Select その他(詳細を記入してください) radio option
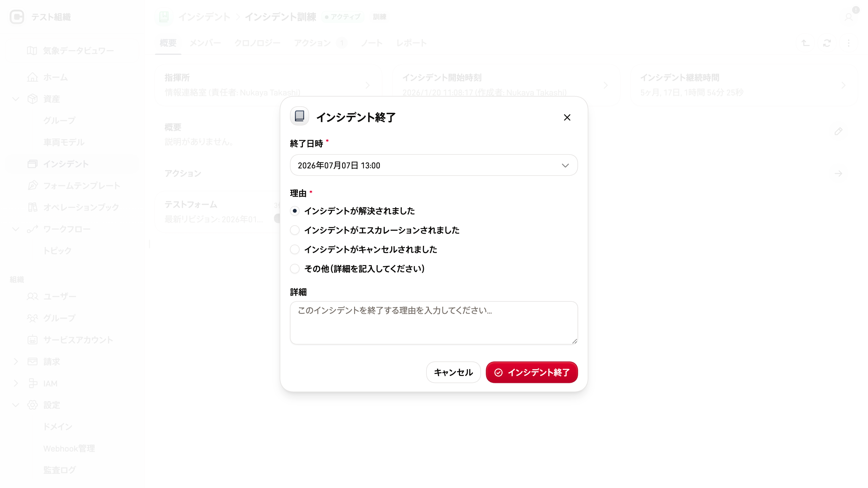The height and width of the screenshot is (488, 868). [x=294, y=268]
